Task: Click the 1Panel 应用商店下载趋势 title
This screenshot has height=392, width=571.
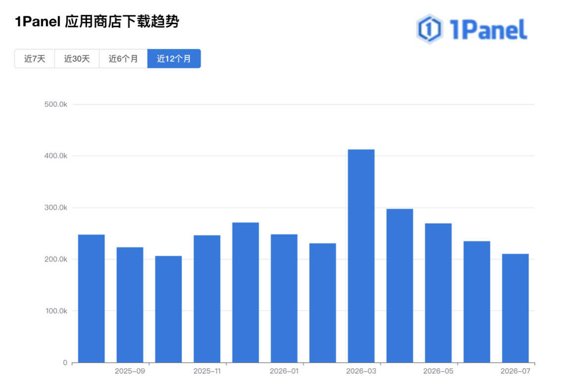Action: pos(97,22)
